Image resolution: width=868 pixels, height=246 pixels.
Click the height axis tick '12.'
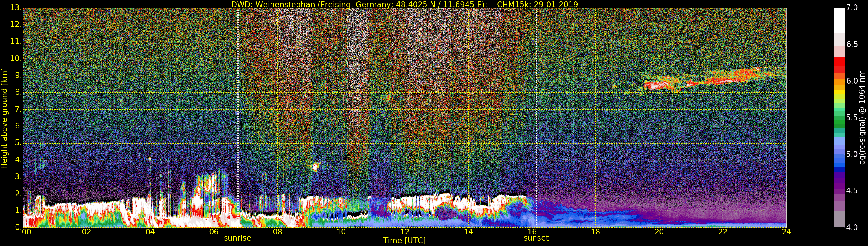coord(16,25)
